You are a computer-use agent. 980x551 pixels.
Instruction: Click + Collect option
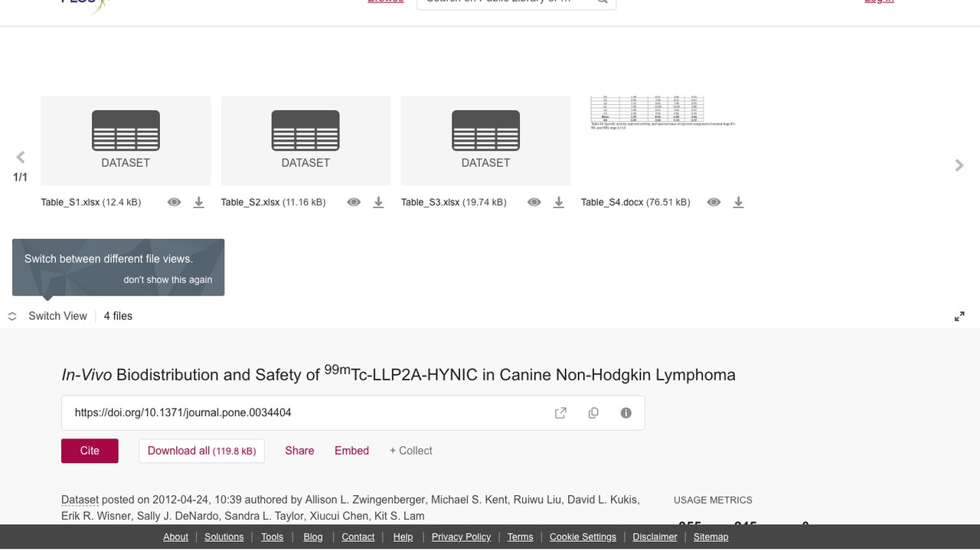point(410,451)
